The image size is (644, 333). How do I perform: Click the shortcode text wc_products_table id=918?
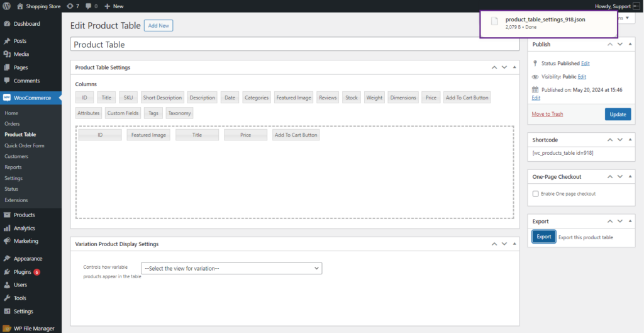click(x=563, y=153)
